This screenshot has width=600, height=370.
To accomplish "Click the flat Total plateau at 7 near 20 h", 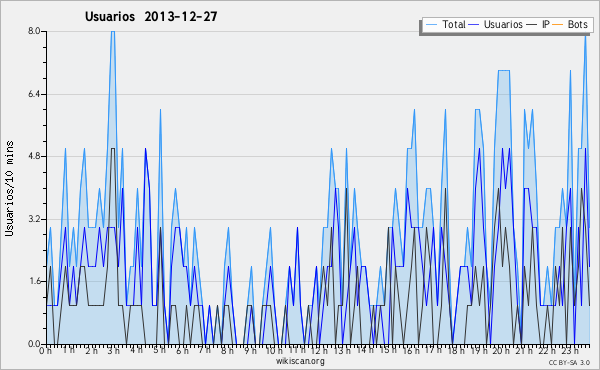I will click(x=504, y=70).
